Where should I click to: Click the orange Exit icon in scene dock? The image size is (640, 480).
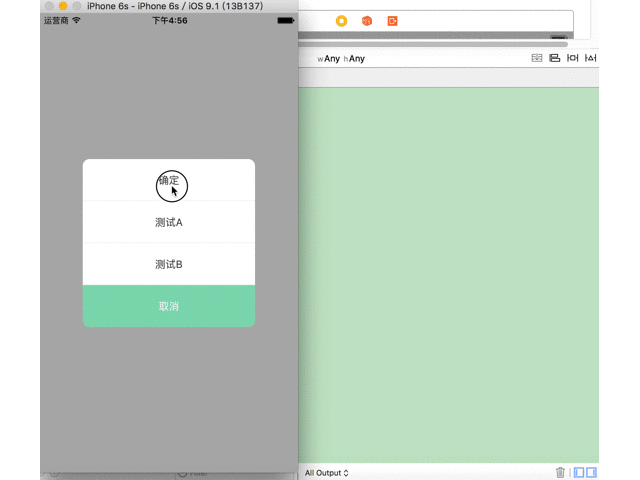point(393,21)
